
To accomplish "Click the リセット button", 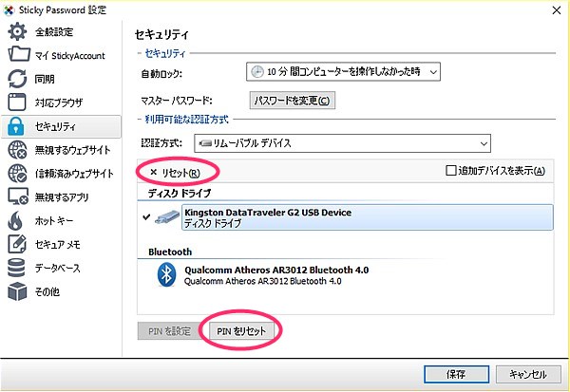I will click(x=175, y=173).
